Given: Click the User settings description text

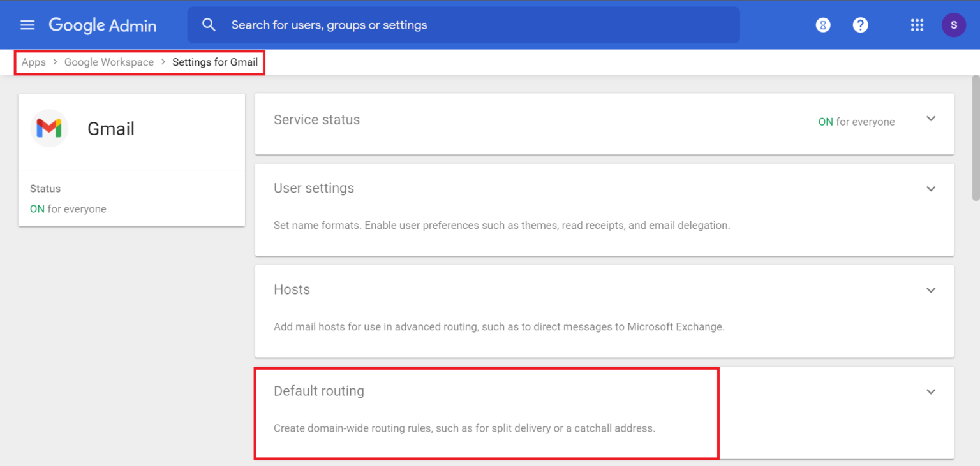Looking at the screenshot, I should point(501,225).
